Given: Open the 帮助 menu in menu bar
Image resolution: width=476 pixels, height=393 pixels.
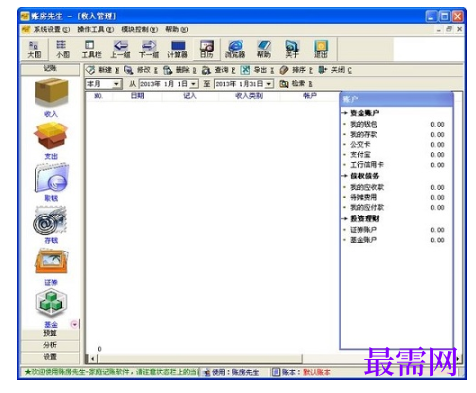Looking at the screenshot, I should coord(177,29).
